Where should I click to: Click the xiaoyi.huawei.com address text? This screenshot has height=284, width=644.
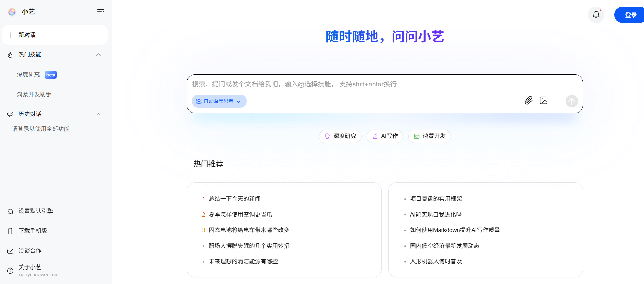pyautogui.click(x=39, y=275)
